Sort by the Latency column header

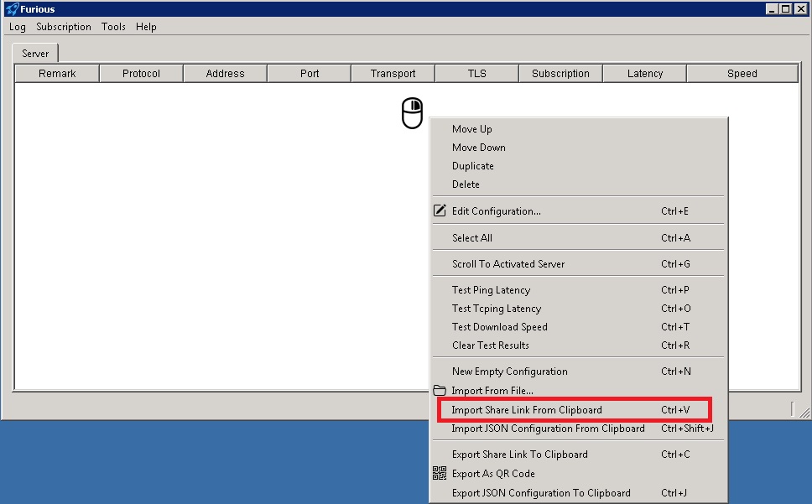click(x=644, y=74)
